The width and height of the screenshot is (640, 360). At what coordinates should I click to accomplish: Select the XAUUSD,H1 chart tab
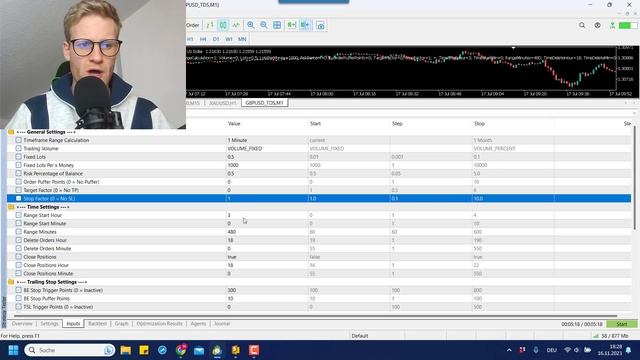click(x=222, y=103)
